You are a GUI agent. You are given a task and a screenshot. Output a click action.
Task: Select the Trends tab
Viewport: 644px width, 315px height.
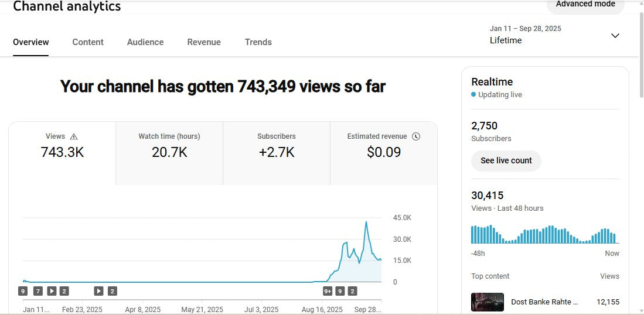click(258, 42)
